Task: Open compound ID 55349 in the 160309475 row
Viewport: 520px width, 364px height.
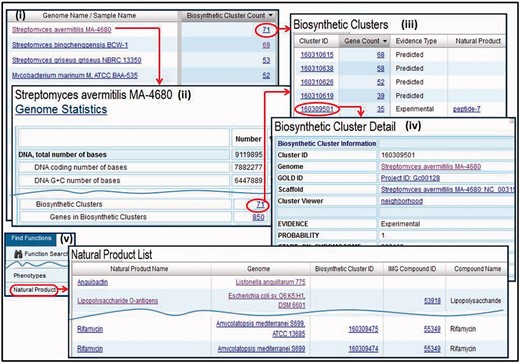Action: 432,329
